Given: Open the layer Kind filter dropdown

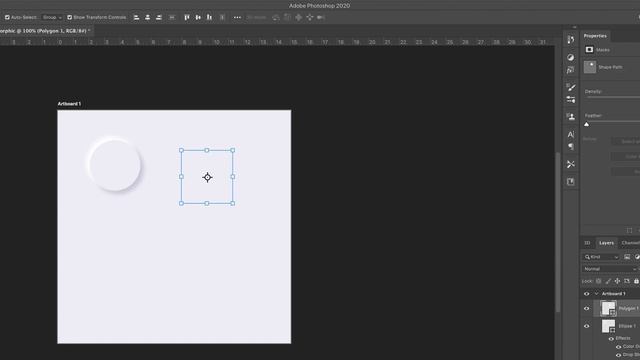Looking at the screenshot, I should coord(602,257).
